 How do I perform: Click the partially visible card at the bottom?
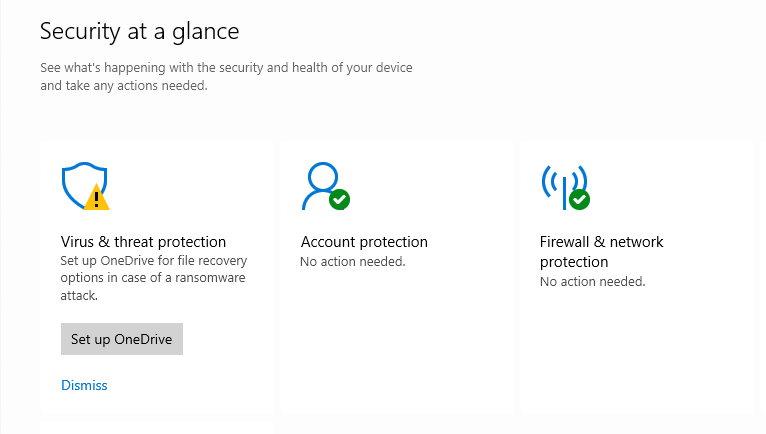[x=156, y=428]
